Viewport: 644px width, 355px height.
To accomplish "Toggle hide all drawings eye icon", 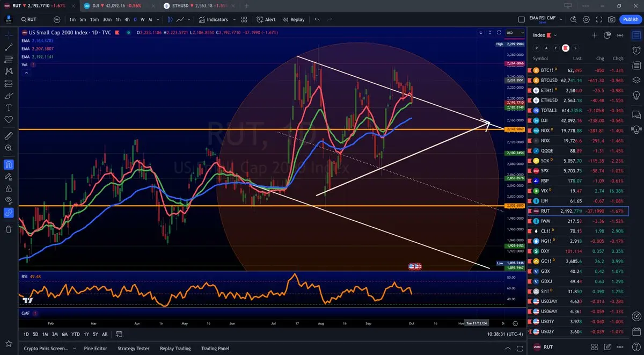I will click(x=9, y=200).
